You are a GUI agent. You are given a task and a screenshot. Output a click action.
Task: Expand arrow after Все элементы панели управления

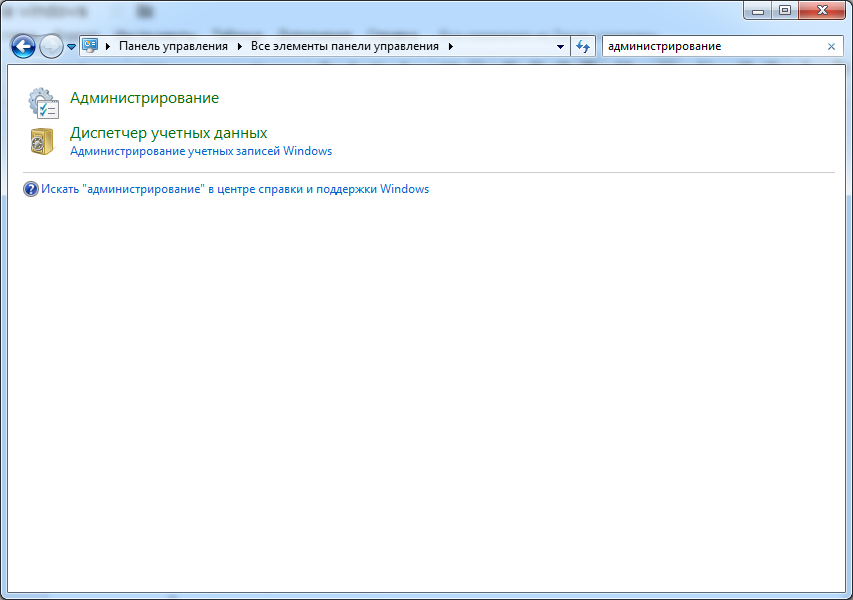click(451, 46)
